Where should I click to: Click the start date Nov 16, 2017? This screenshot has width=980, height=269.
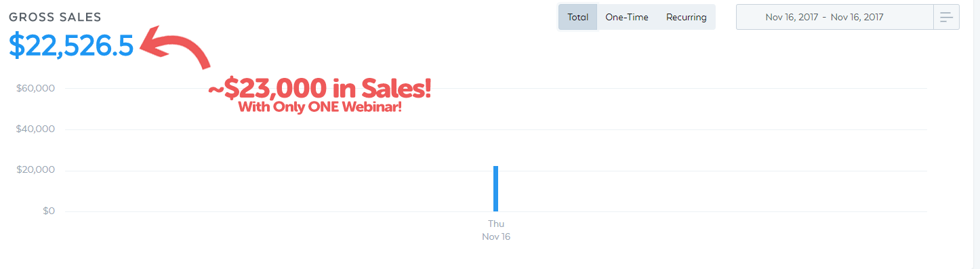(792, 17)
